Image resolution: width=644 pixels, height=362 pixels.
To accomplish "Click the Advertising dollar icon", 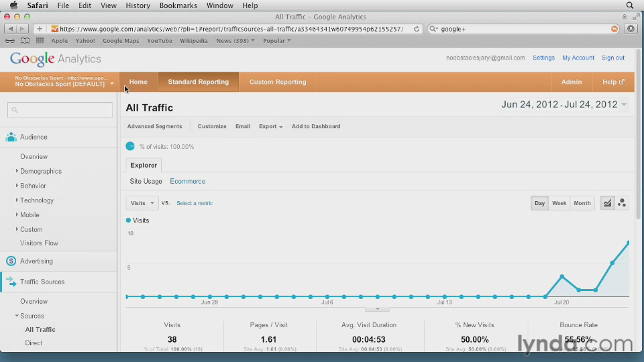I will (11, 261).
